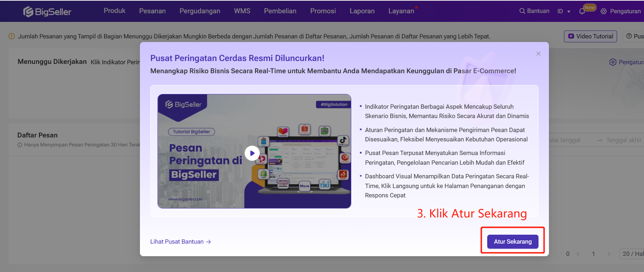644x272 pixels.
Task: Click the Bantuan search icon
Action: [x=522, y=11]
